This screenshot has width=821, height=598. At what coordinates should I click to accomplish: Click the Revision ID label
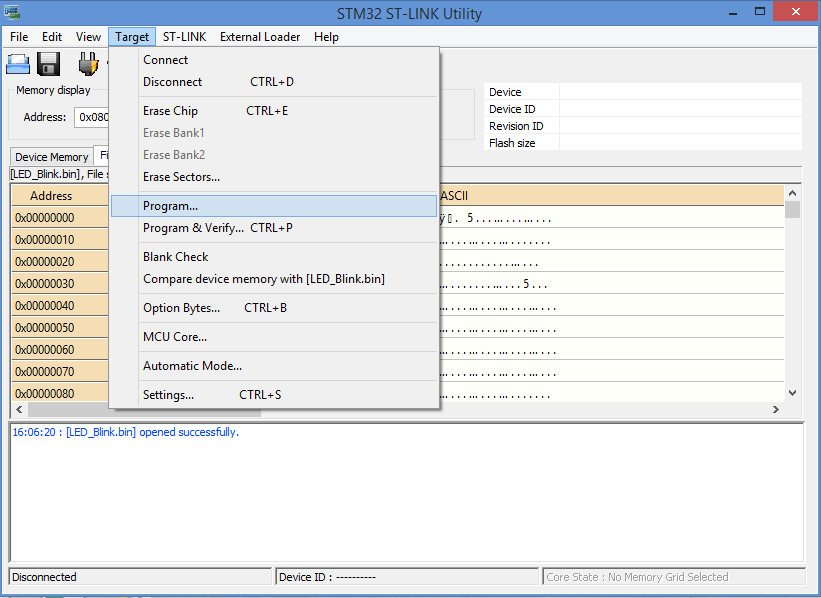coord(516,126)
